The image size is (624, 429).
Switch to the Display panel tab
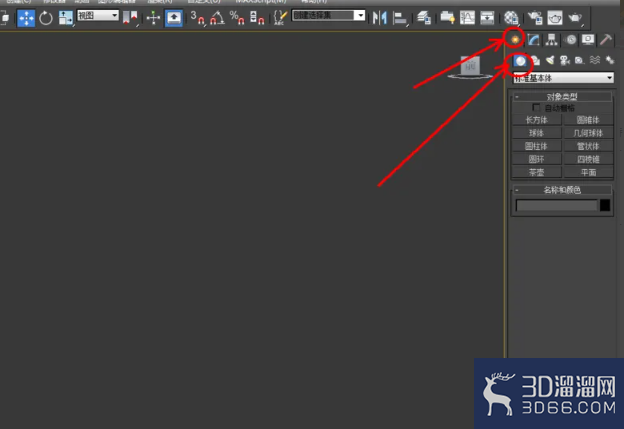tap(588, 39)
